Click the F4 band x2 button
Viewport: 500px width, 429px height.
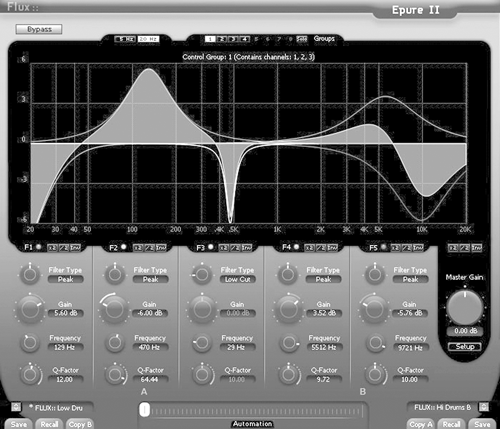click(x=309, y=248)
